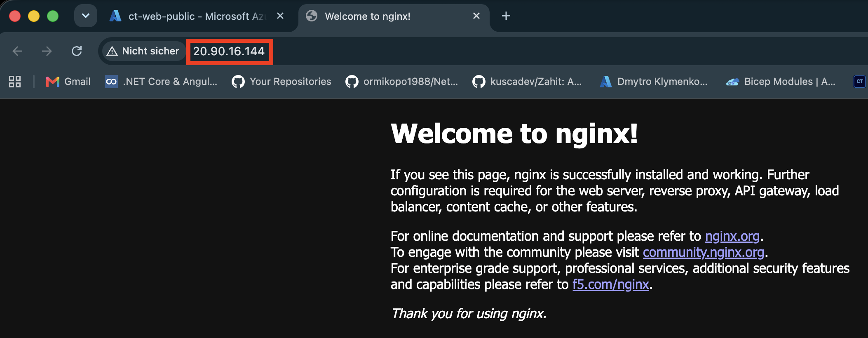Click the yellow macOS minimize button
Viewport: 868px width, 338px height.
34,16
